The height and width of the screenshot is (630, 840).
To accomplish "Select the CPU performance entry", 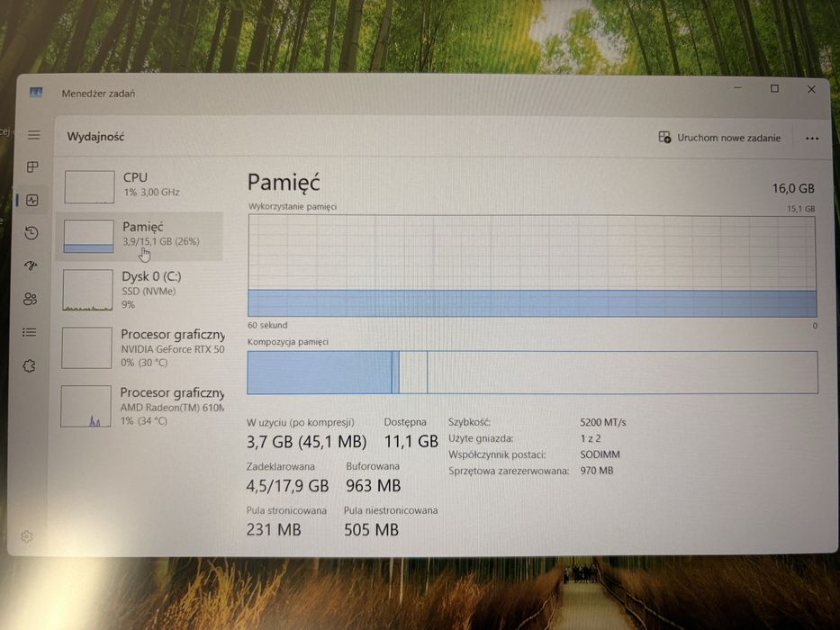I will pyautogui.click(x=140, y=186).
